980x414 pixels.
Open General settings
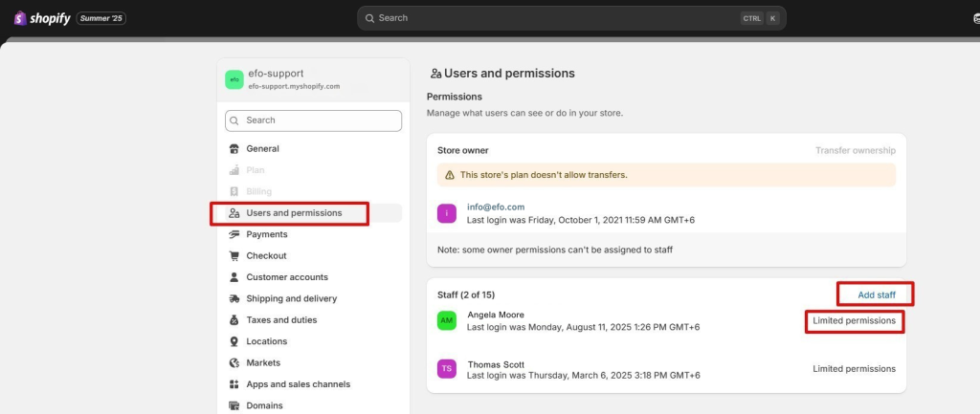(x=262, y=148)
